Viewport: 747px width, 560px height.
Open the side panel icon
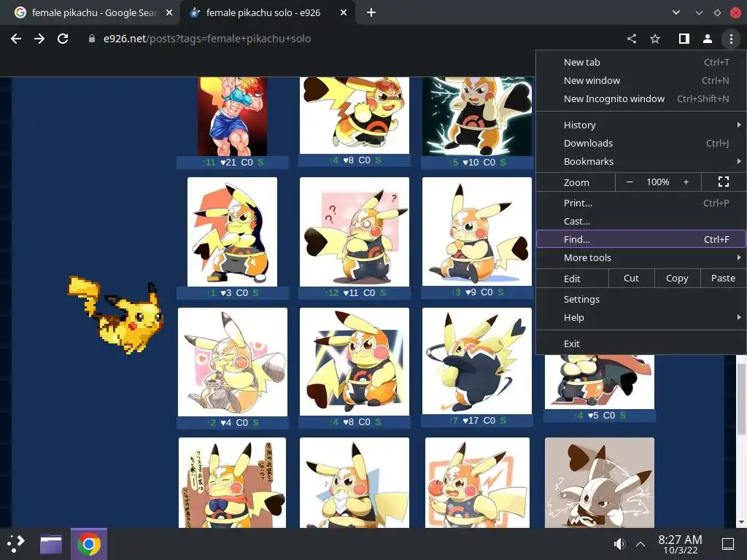[684, 39]
